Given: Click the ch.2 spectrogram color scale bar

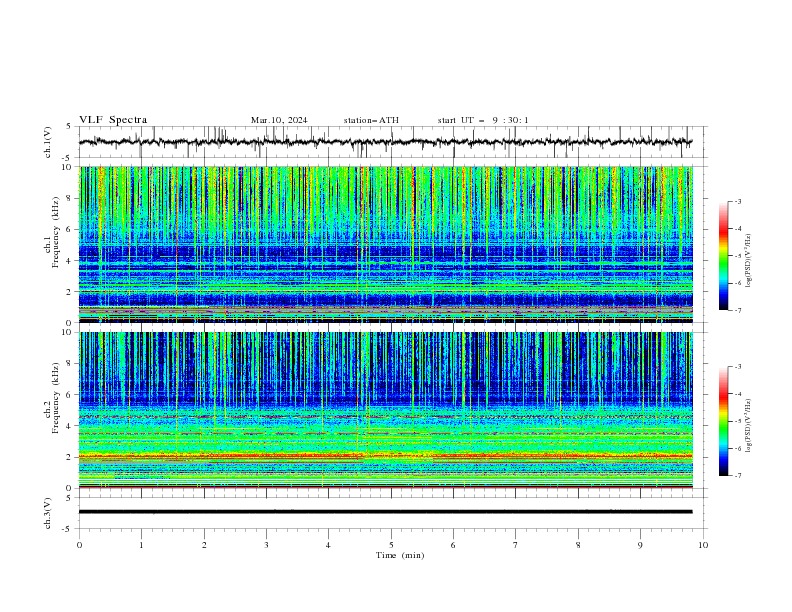Looking at the screenshot, I should point(723,421).
